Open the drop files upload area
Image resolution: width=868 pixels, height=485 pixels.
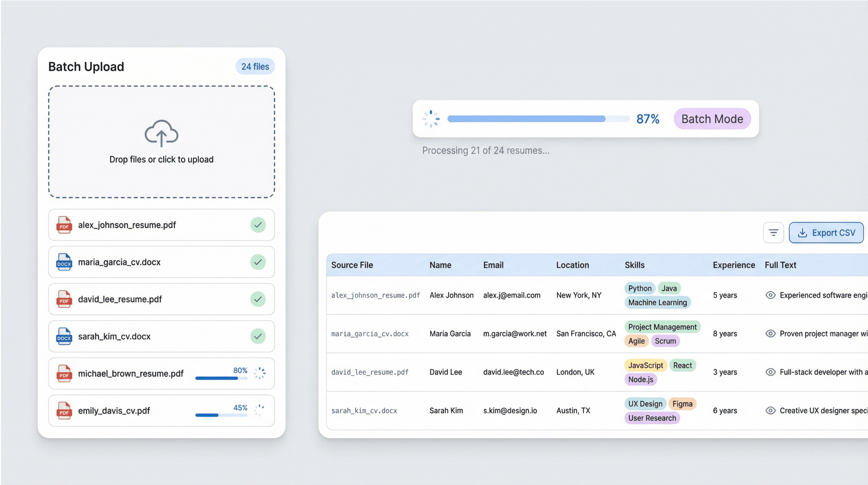coord(161,142)
